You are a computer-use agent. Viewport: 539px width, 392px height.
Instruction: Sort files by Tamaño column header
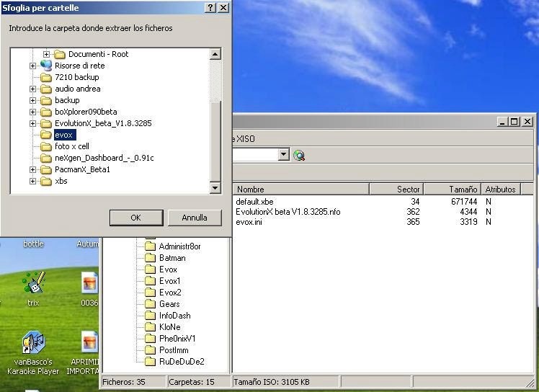click(452, 190)
